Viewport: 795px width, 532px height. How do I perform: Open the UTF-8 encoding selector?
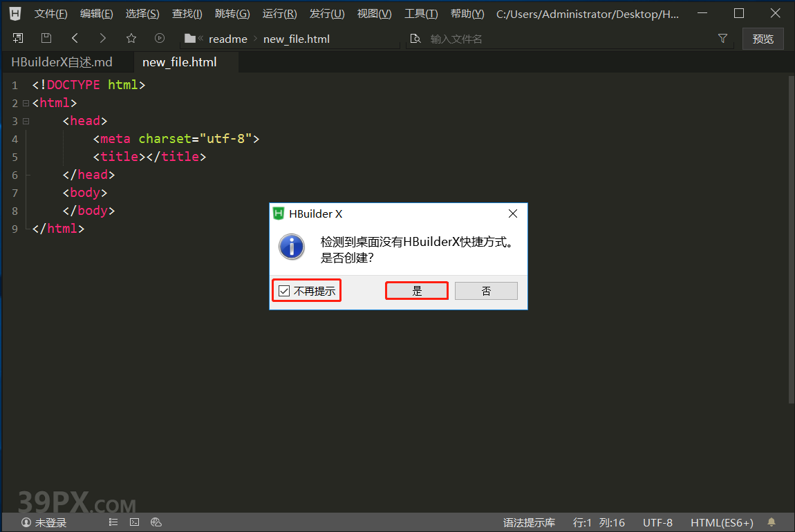[x=657, y=522]
